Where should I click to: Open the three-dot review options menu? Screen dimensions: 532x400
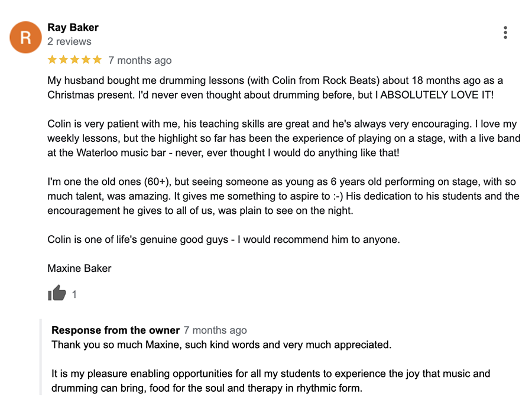tap(505, 32)
